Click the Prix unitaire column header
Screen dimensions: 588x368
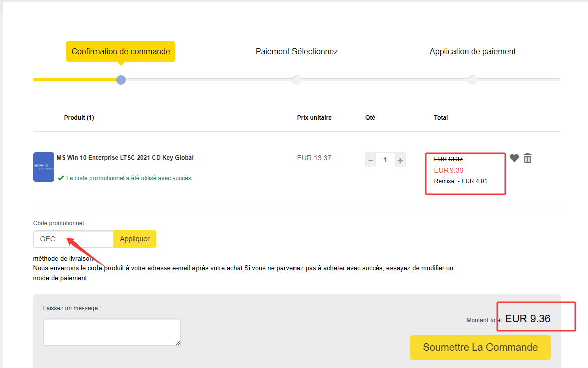(314, 117)
